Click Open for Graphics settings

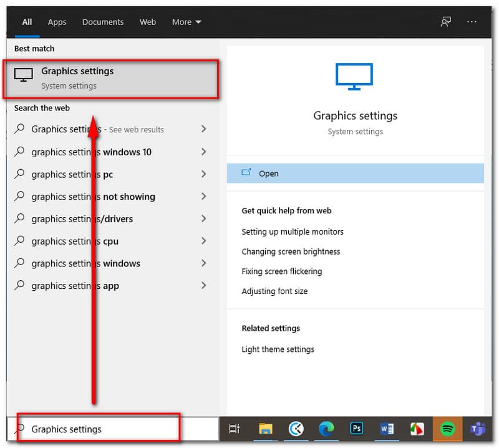[268, 173]
